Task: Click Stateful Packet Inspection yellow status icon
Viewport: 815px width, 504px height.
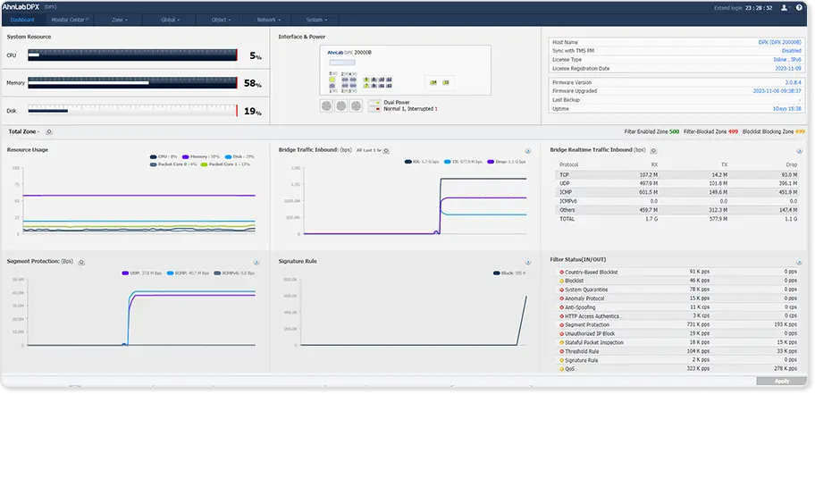Action: point(561,343)
